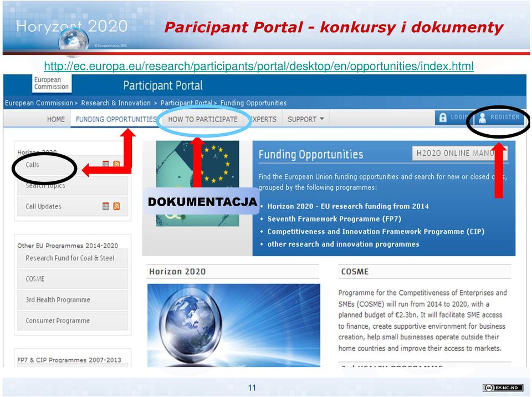Click the Funding Opportunities banner title
Viewport: 532px width, 397px height.
click(x=311, y=155)
